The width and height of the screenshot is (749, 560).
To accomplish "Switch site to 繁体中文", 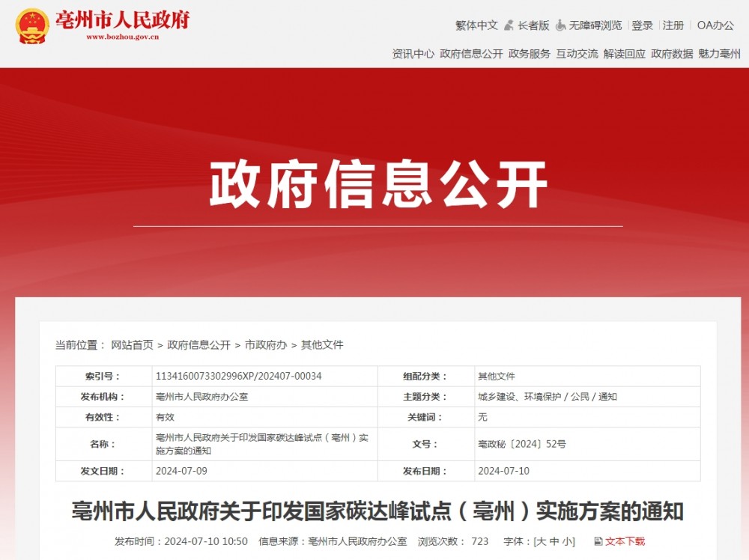I will click(x=476, y=25).
